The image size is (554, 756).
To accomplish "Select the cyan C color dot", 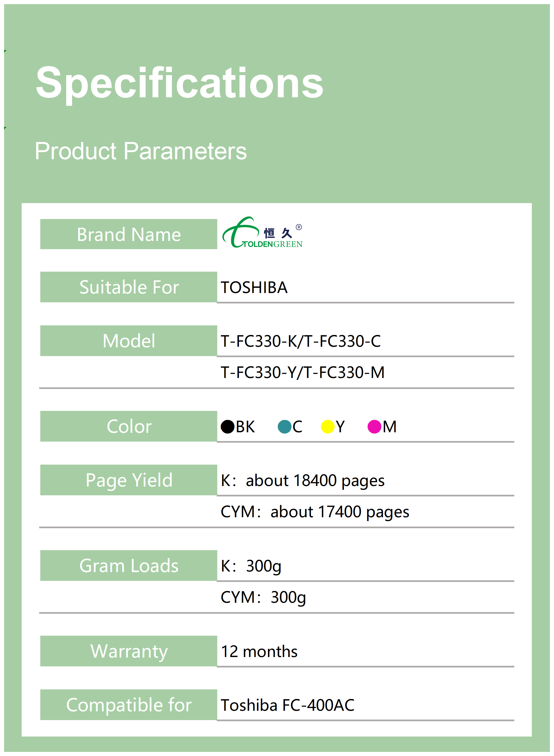I will click(x=284, y=427).
